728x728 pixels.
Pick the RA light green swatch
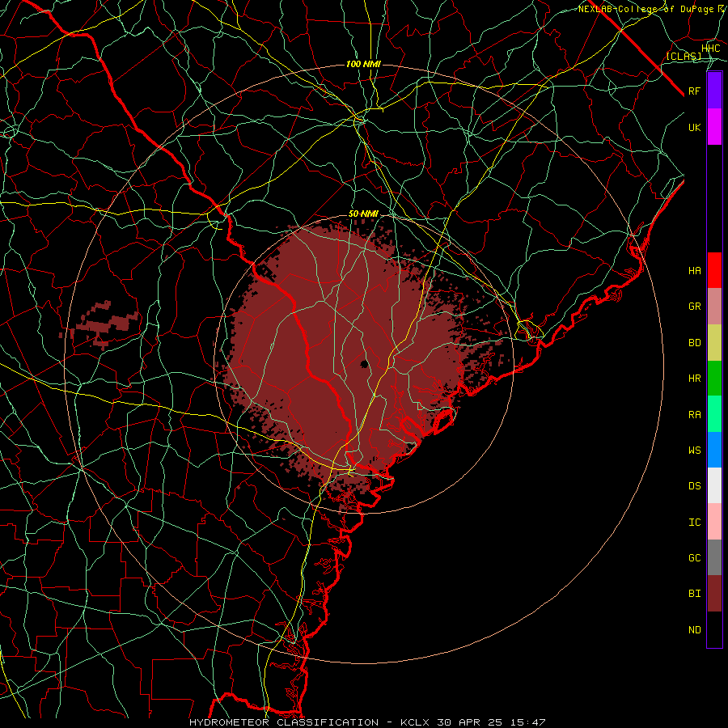coord(714,414)
